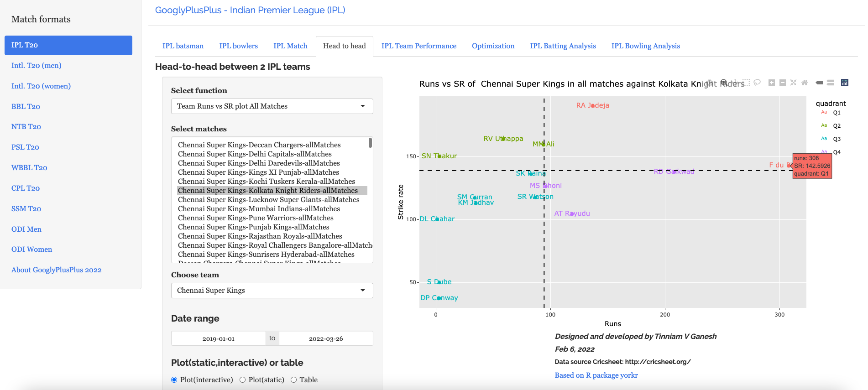Reset axes with the home icon
The image size is (868, 390).
point(805,83)
